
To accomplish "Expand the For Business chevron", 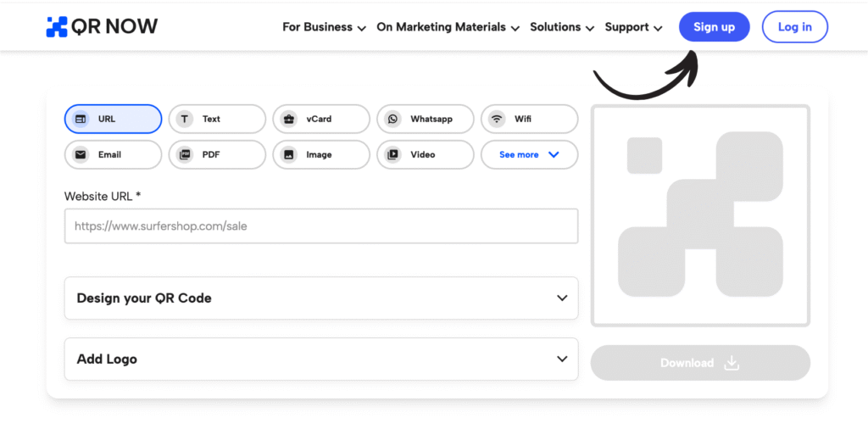I will (x=361, y=28).
